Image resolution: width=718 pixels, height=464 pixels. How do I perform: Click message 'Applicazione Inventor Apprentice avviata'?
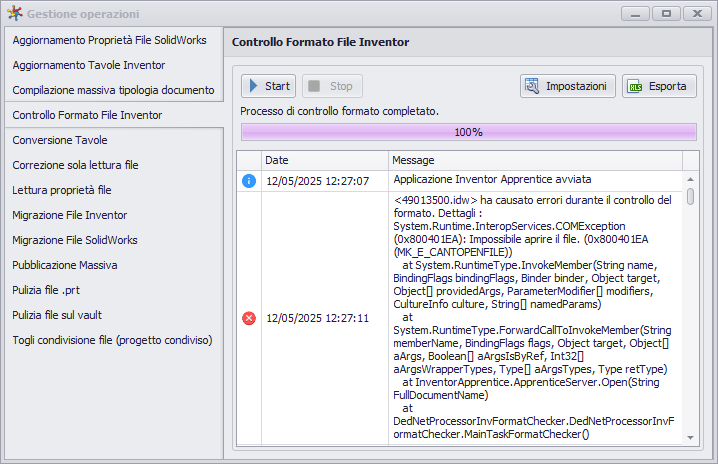492,179
